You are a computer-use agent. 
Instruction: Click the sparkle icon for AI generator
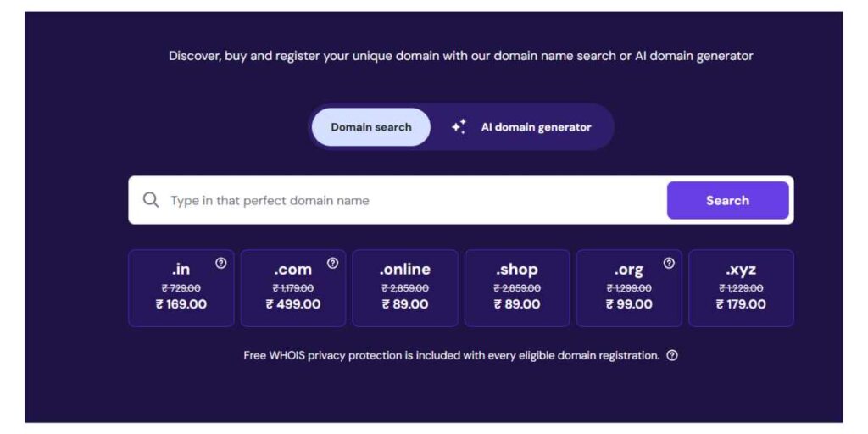(459, 127)
